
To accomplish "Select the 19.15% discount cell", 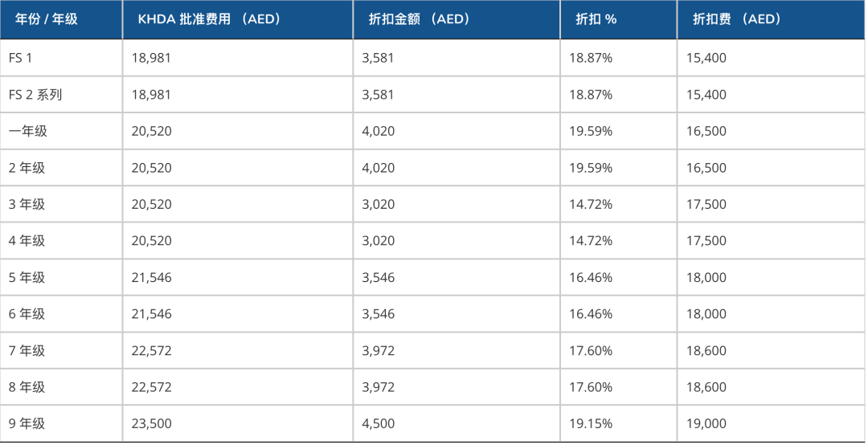I will click(x=591, y=423).
